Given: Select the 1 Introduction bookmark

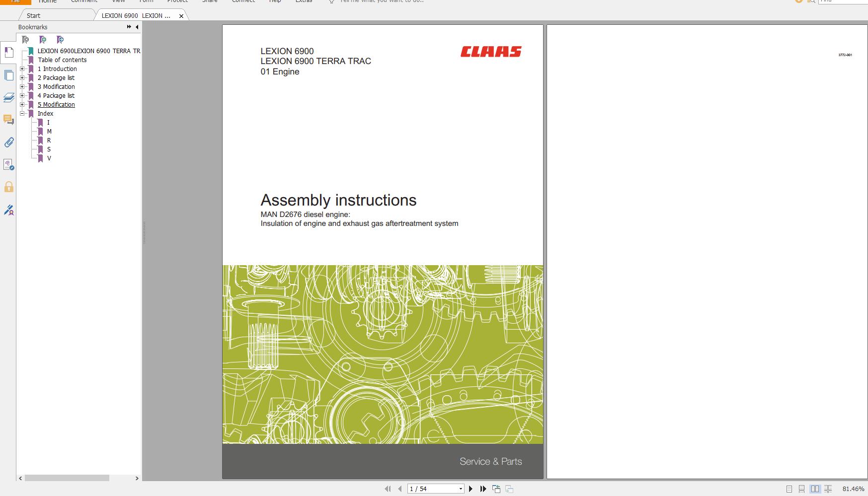Looking at the screenshot, I should pyautogui.click(x=57, y=69).
